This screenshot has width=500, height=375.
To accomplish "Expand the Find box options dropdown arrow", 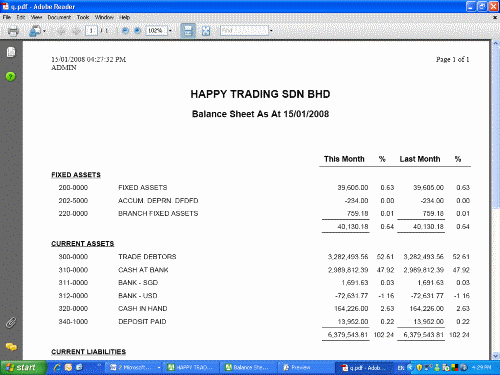I will [271, 31].
